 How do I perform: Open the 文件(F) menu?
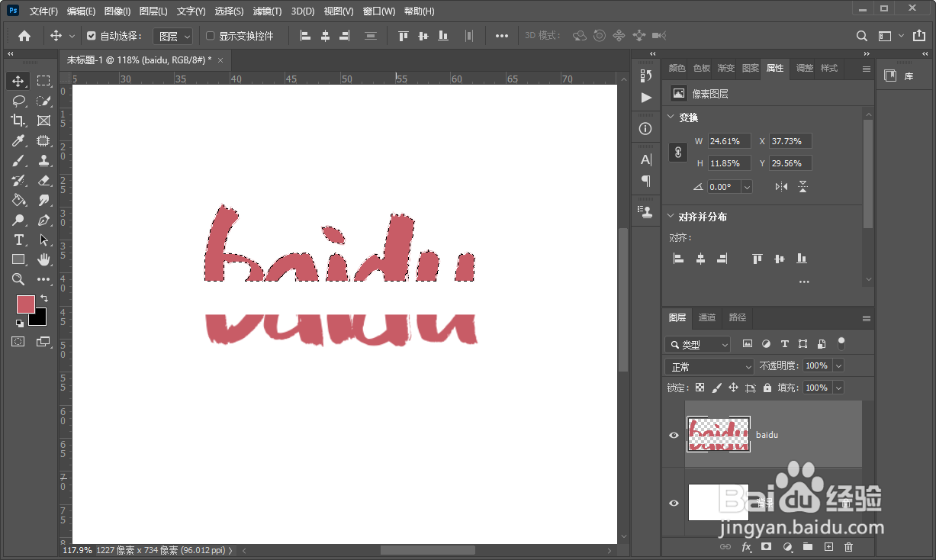point(43,11)
